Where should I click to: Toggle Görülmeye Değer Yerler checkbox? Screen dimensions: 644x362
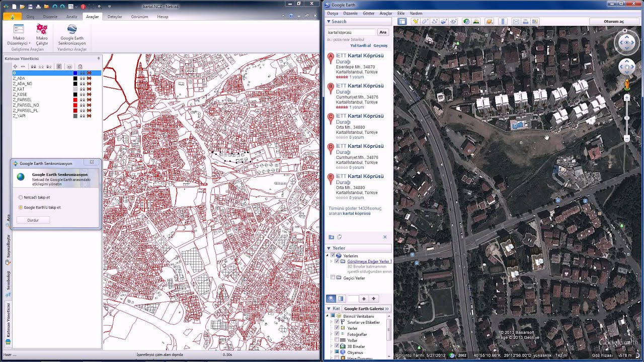pos(337,261)
